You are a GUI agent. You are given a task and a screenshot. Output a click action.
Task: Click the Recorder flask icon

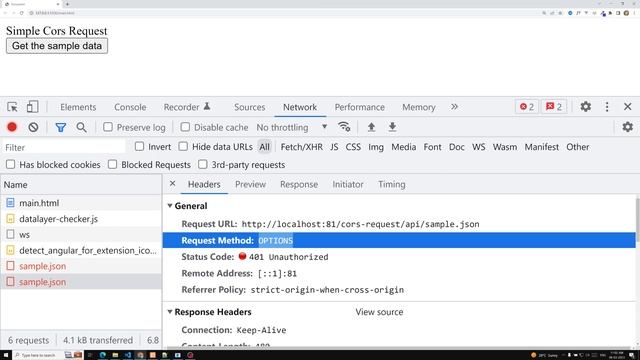(207, 107)
